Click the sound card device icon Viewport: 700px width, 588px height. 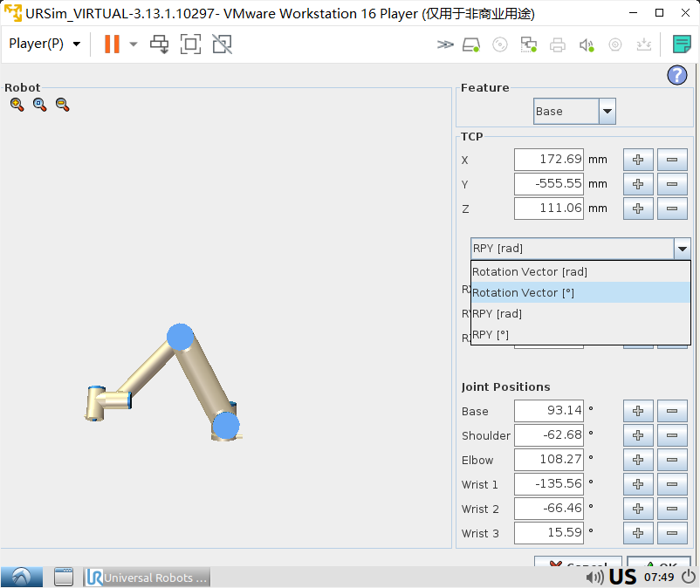585,44
